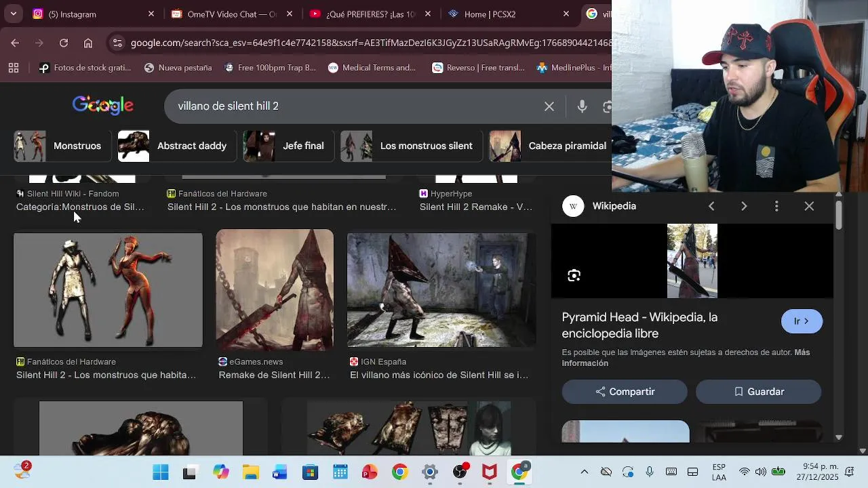This screenshot has width=868, height=488.
Task: Open tab search dropdown arrow
Action: click(14, 14)
